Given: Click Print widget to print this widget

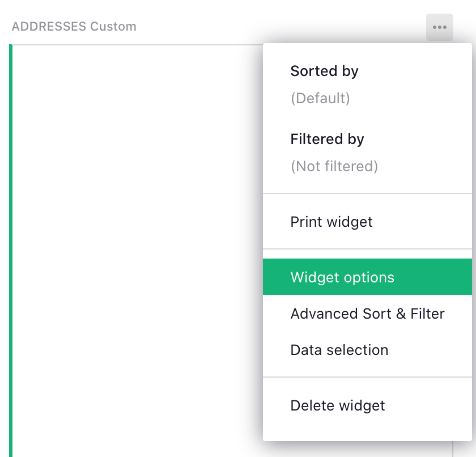Looking at the screenshot, I should click(x=331, y=222).
